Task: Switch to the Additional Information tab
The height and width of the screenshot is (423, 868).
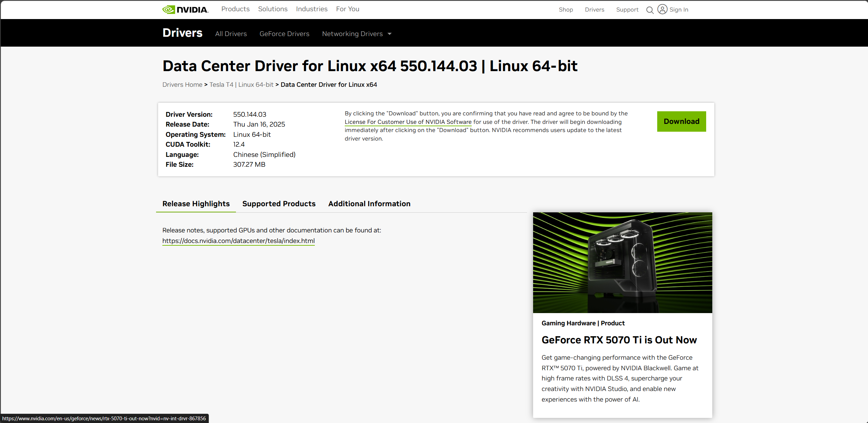Action: (x=369, y=204)
